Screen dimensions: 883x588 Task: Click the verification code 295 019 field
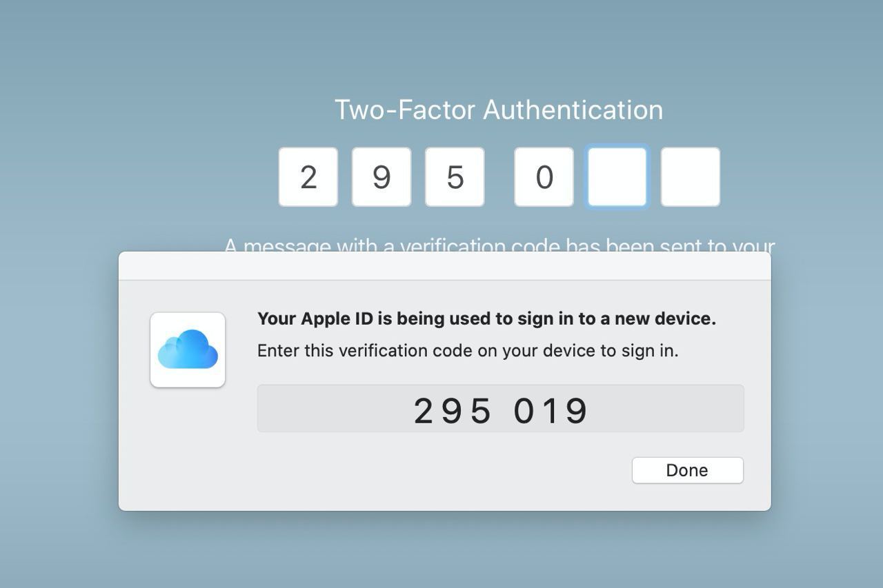(501, 409)
